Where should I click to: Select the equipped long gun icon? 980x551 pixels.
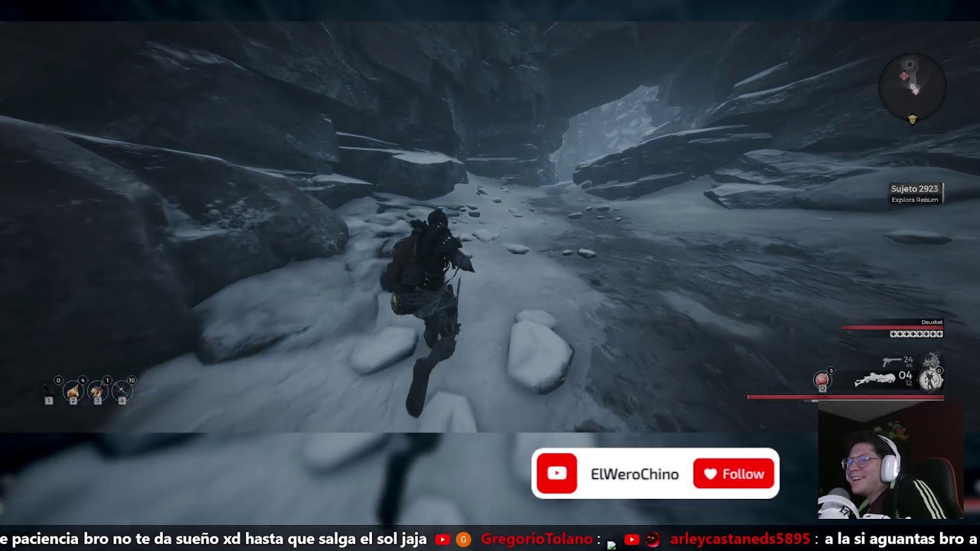[874, 379]
